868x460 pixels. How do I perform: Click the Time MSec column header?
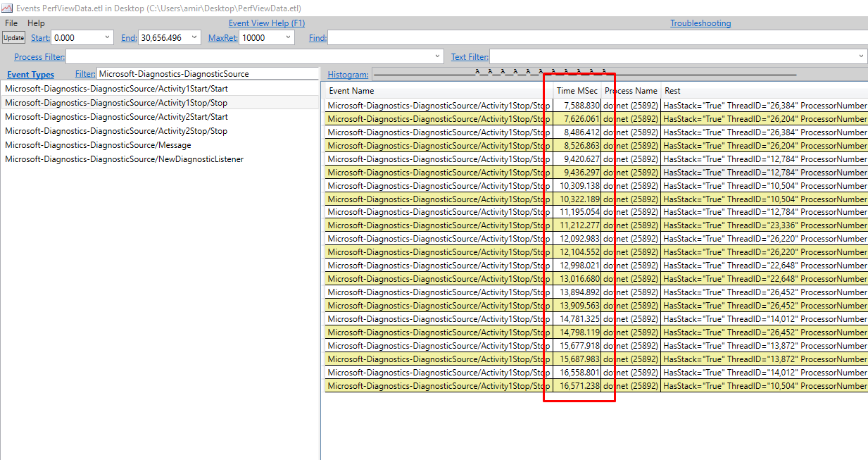tap(579, 90)
